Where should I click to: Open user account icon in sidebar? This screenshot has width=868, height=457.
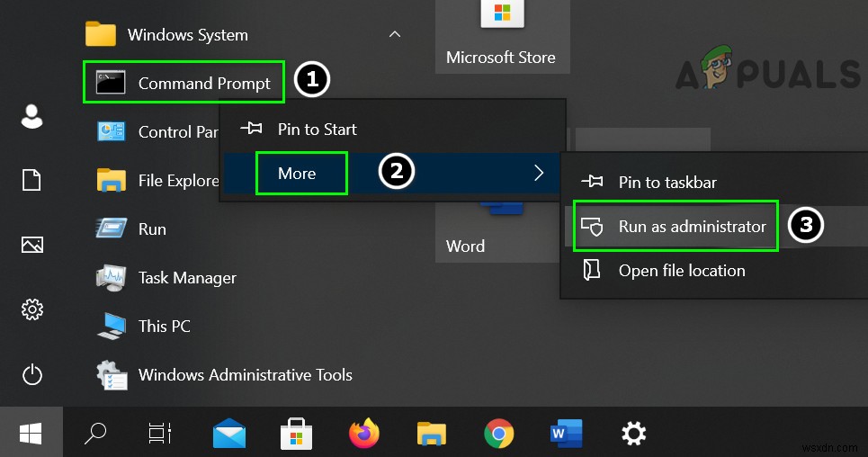(32, 116)
